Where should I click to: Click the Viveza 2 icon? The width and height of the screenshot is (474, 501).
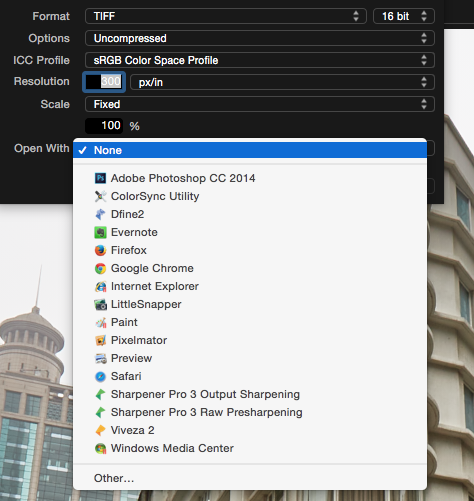(x=100, y=430)
